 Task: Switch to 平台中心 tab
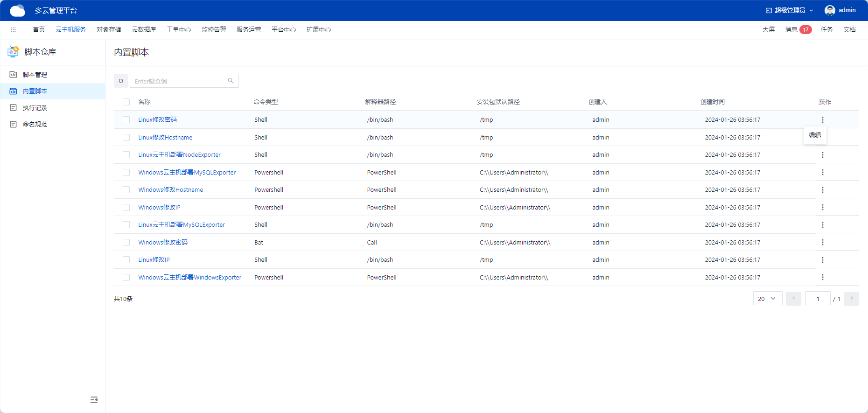[x=284, y=29]
